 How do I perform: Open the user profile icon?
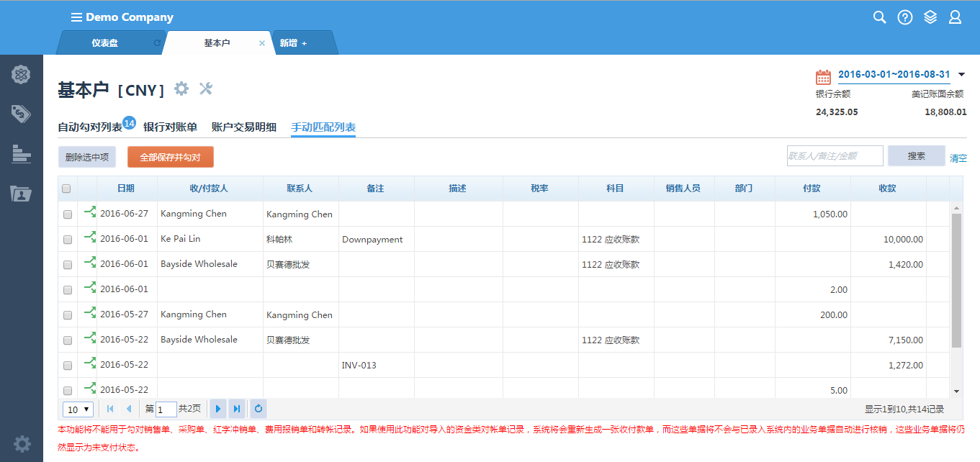(956, 17)
